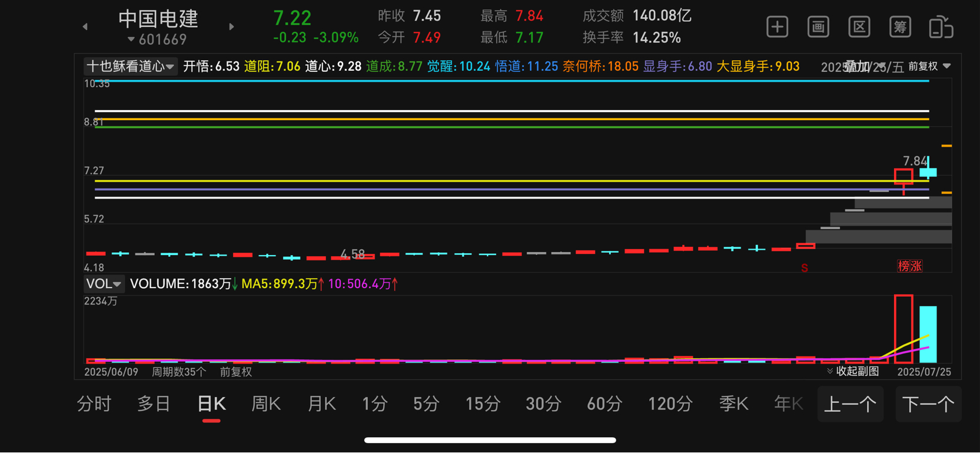Select the latest cyan candlestick

click(928, 170)
